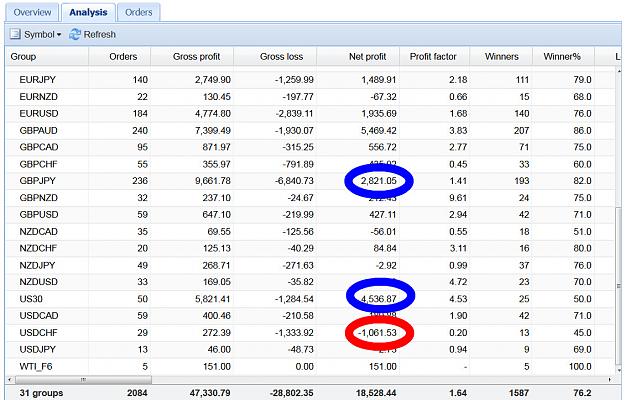The width and height of the screenshot is (625, 400).
Task: Sort by Winner% column header
Action: pyautogui.click(x=563, y=57)
